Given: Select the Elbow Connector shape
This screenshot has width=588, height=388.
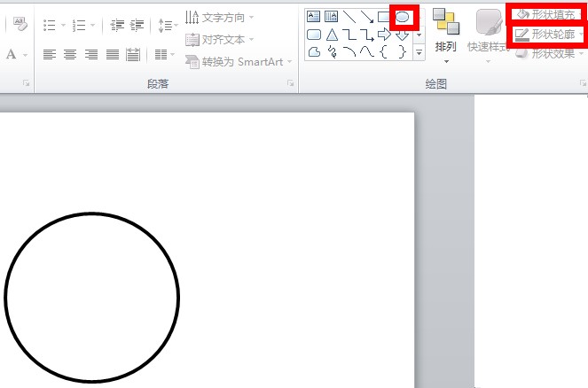Looking at the screenshot, I should pos(349,35).
